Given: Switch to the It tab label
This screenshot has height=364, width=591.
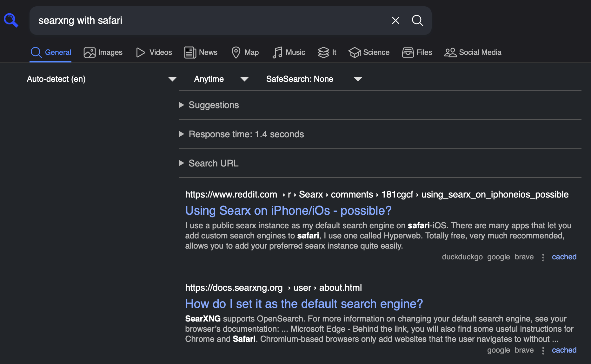Looking at the screenshot, I should [x=334, y=52].
